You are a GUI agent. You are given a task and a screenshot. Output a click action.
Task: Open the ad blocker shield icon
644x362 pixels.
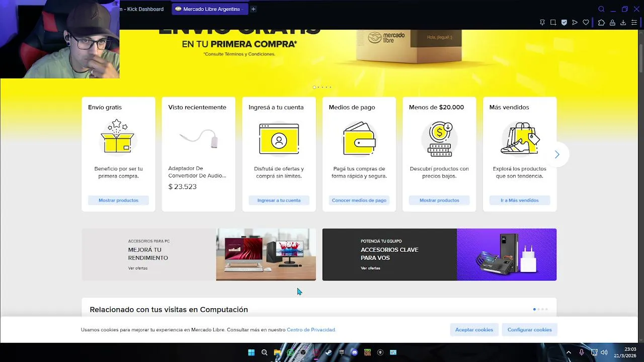coord(564,23)
